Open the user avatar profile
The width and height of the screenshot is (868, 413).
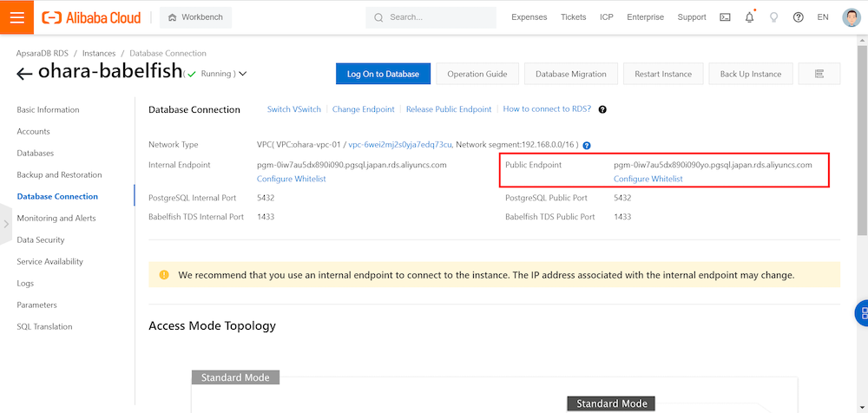coord(852,17)
